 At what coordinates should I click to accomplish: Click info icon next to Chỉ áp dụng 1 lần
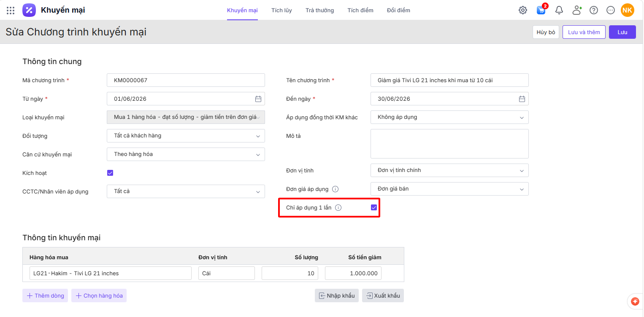338,207
